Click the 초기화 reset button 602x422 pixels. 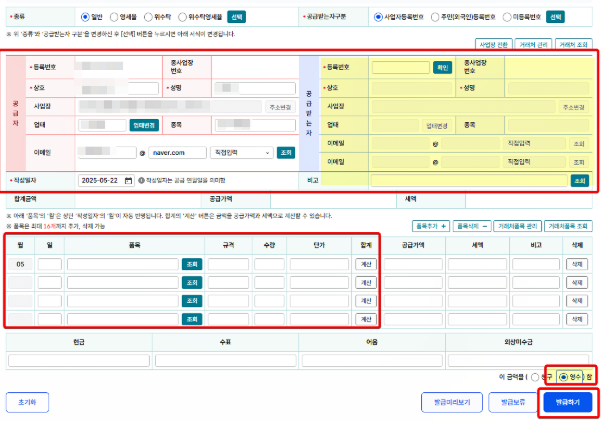click(x=27, y=402)
